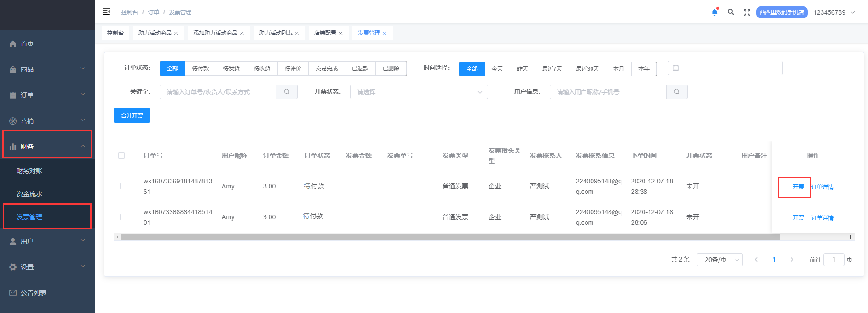Click the horizontal table scrollbar
This screenshot has width=868, height=313.
(450, 237)
